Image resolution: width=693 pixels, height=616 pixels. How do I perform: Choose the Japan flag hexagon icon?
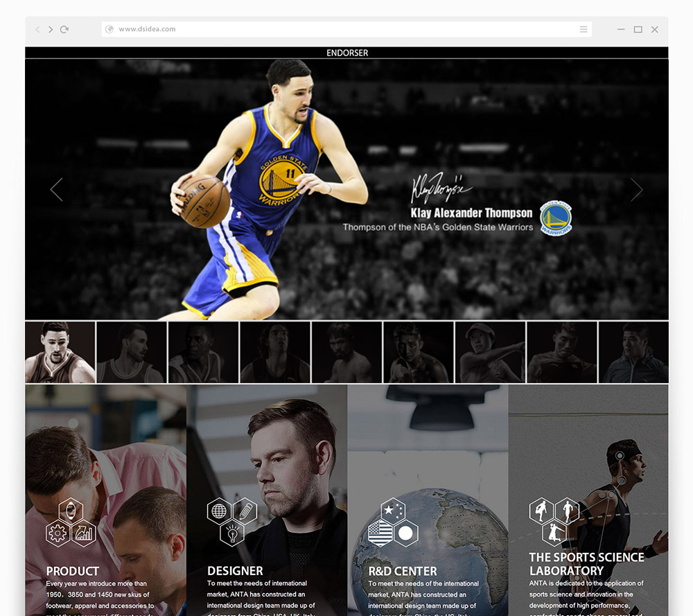coord(405,534)
